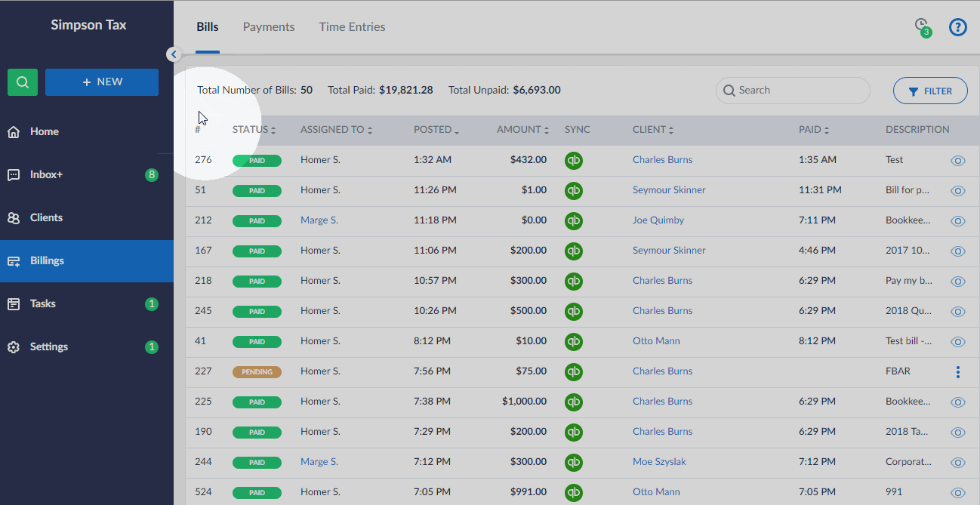Click QuickBooks sync icon for bill 227
This screenshot has width=980, height=505.
pyautogui.click(x=574, y=371)
